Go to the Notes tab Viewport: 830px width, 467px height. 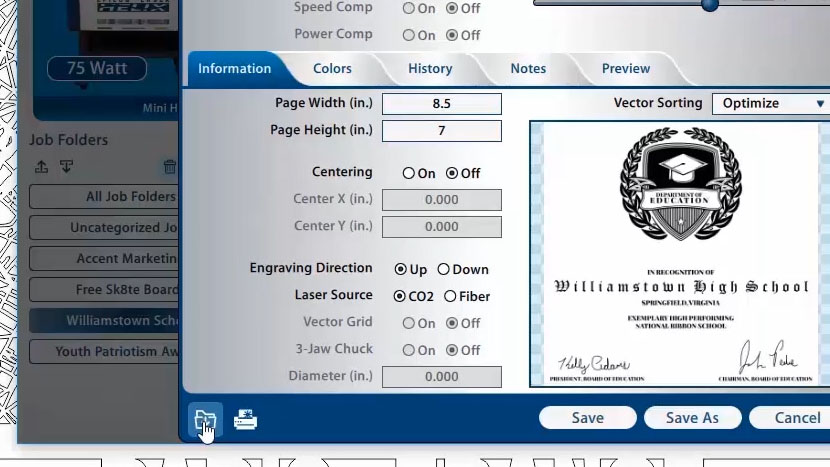click(x=528, y=69)
